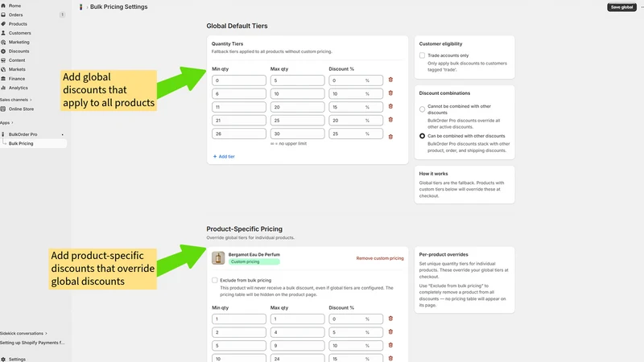
Task: Delete the global 11–20 quantity tier
Action: click(390, 106)
